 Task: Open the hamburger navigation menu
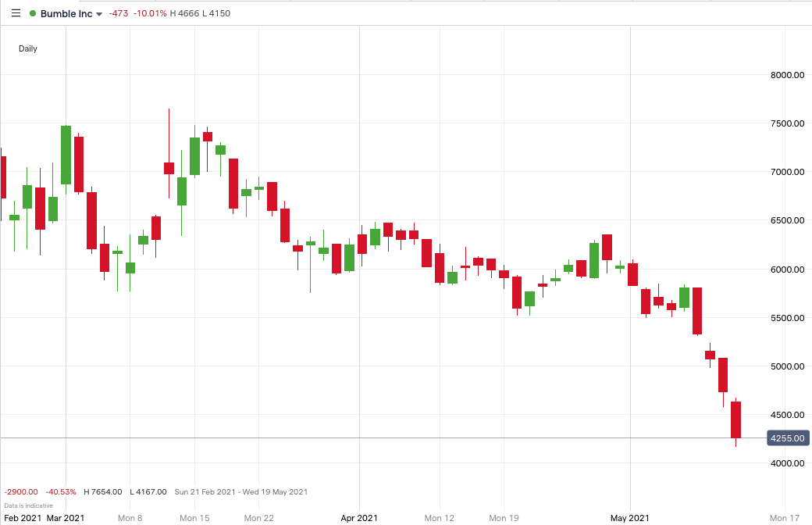tap(16, 12)
